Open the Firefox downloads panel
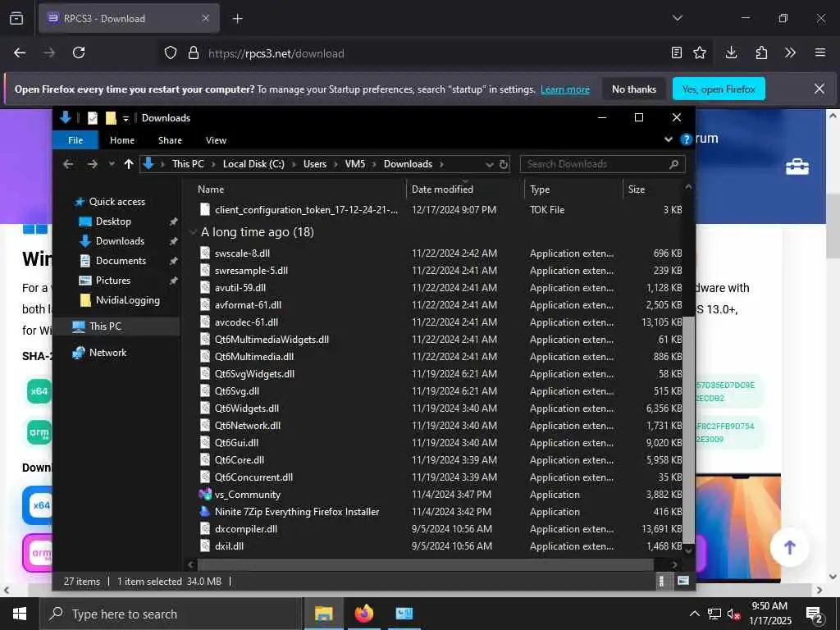The width and height of the screenshot is (840, 630). click(731, 52)
